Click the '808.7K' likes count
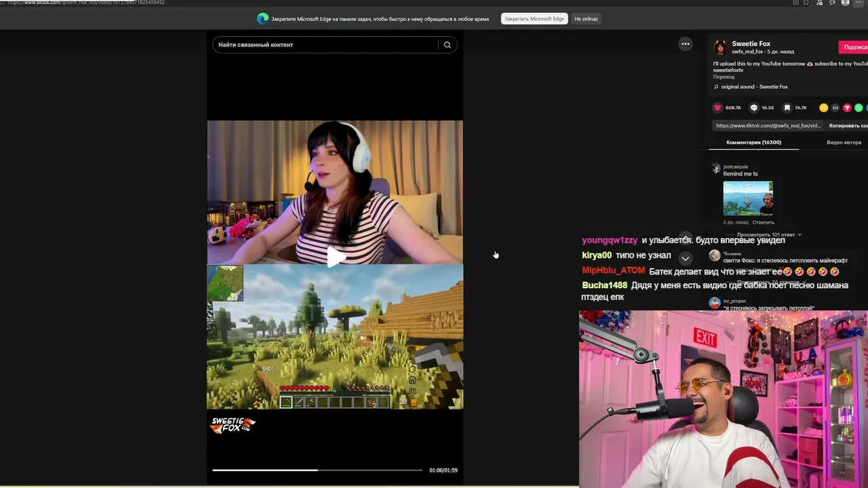This screenshot has width=868, height=488. [733, 108]
